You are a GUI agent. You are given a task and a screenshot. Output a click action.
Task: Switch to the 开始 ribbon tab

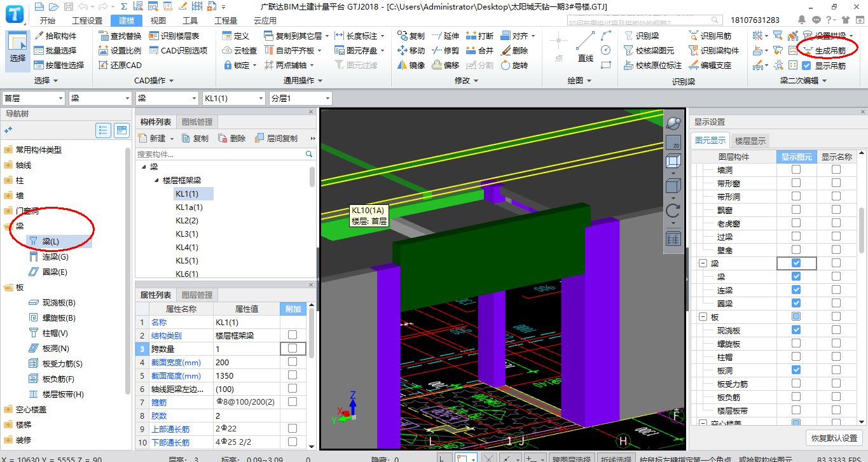point(47,20)
